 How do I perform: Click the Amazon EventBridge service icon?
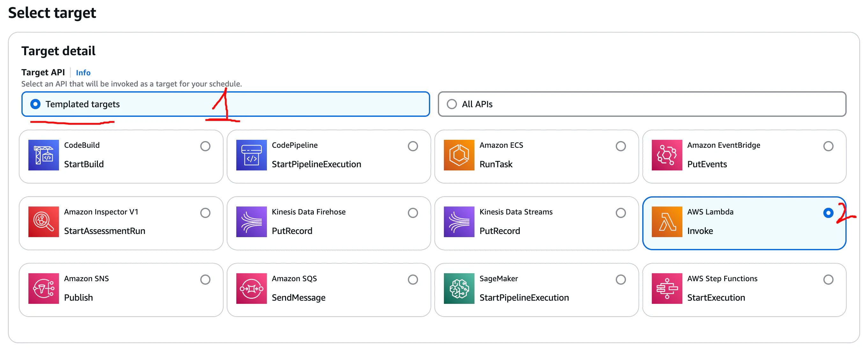(x=667, y=155)
